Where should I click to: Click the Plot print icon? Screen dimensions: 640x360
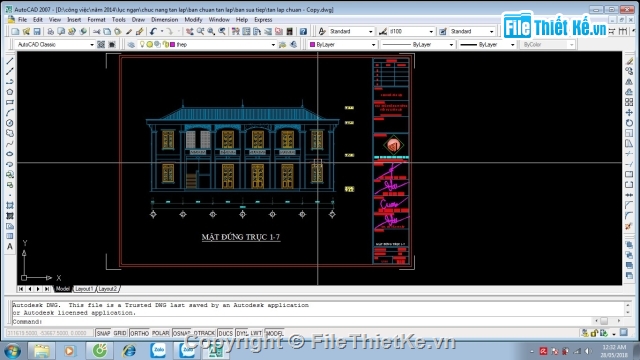51,31
